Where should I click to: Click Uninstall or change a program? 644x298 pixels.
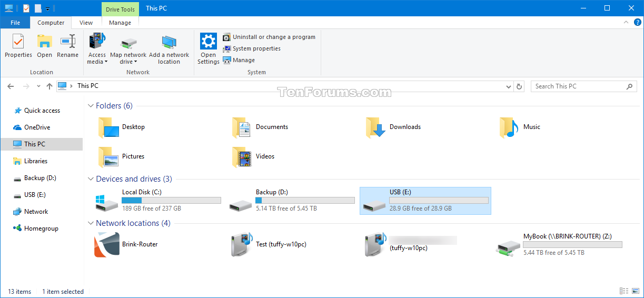click(269, 37)
